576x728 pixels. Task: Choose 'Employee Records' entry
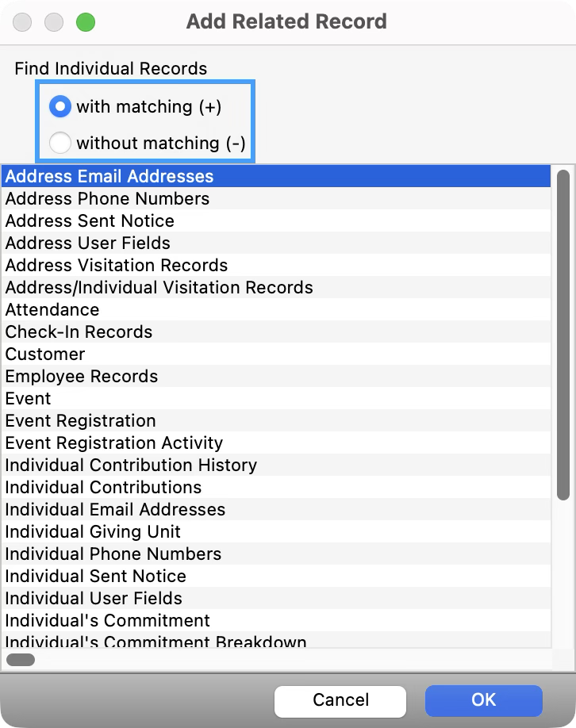[x=276, y=376]
